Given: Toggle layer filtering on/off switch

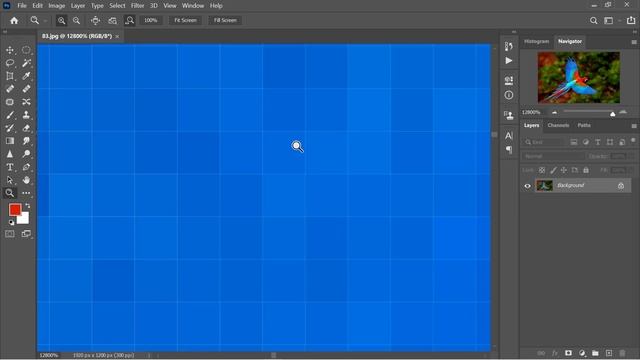Looking at the screenshot, I should (x=633, y=140).
